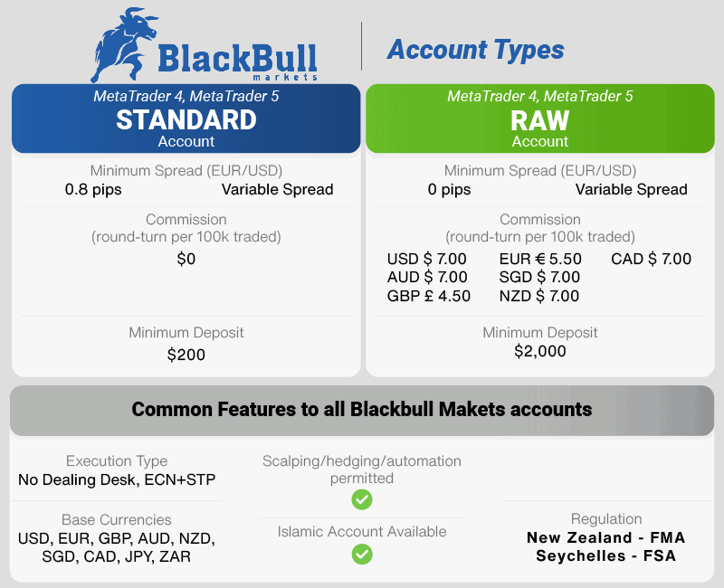Viewport: 724px width, 588px height.
Task: Click the BlackBull bull logo icon
Action: [x=124, y=44]
